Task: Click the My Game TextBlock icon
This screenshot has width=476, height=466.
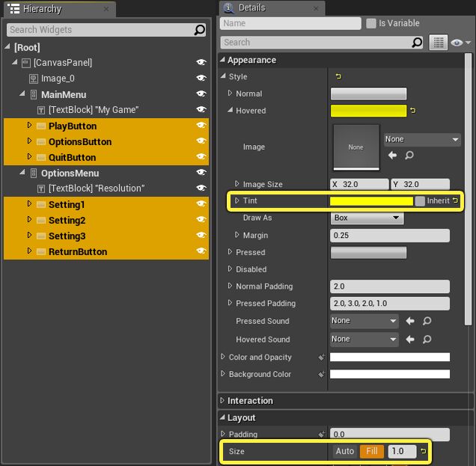Action: [41, 110]
